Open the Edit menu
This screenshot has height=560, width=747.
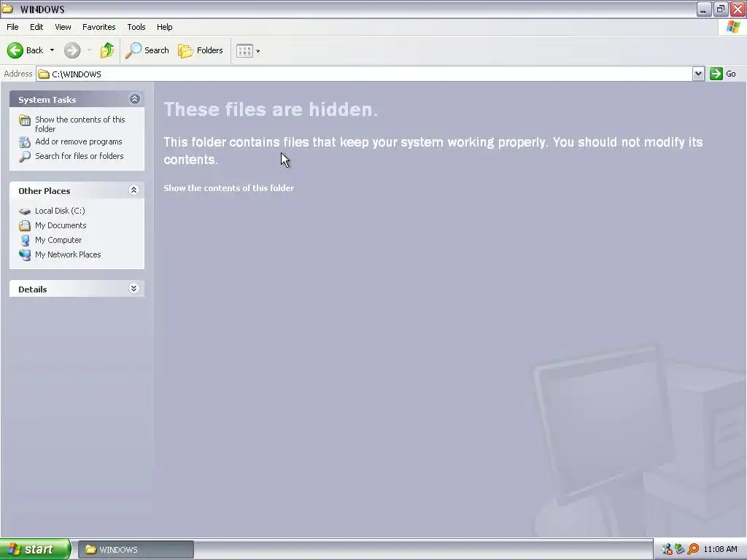[36, 27]
